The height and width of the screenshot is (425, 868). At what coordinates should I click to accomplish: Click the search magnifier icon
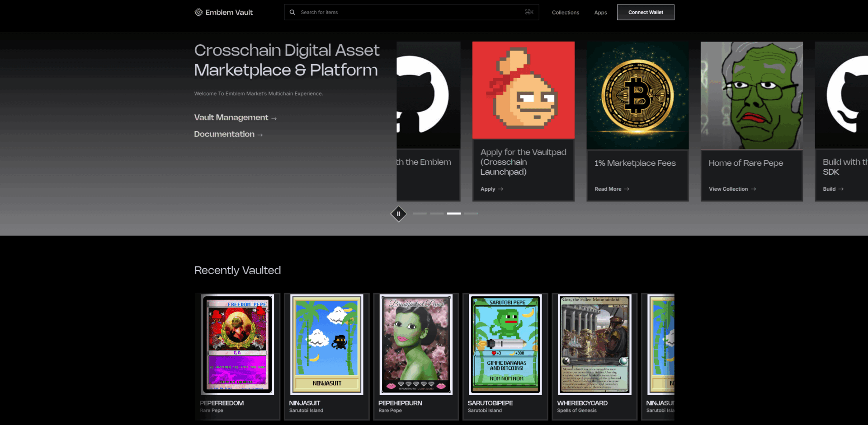[292, 12]
